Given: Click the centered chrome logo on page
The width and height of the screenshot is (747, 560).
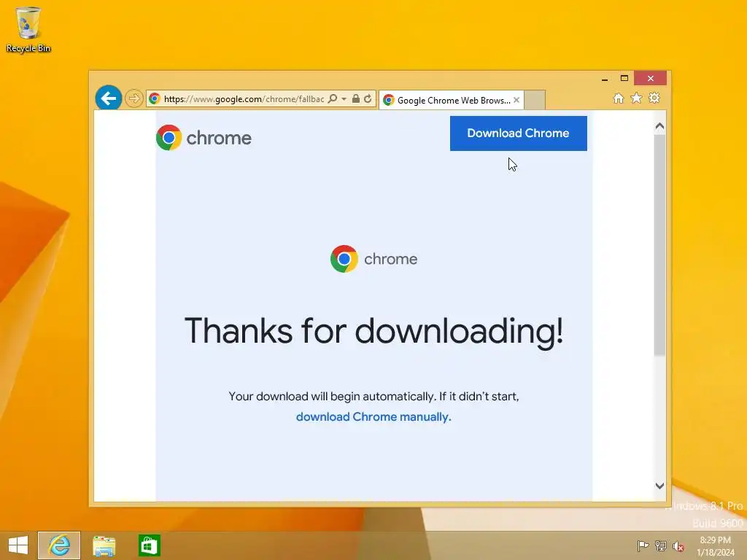Looking at the screenshot, I should (x=373, y=259).
